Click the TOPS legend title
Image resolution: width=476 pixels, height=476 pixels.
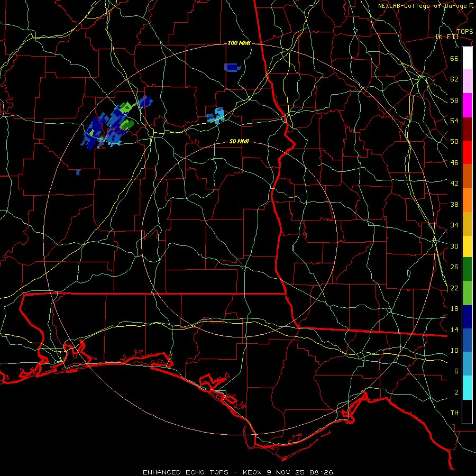pyautogui.click(x=465, y=32)
